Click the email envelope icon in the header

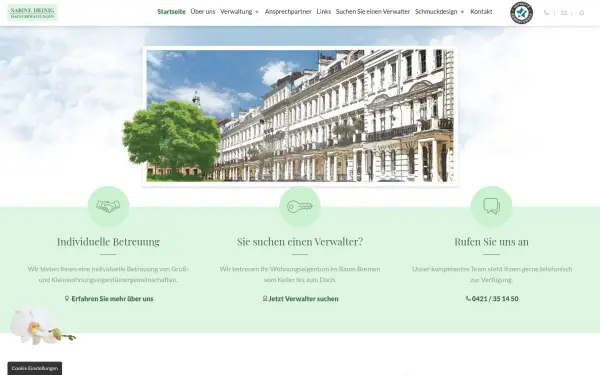(564, 13)
